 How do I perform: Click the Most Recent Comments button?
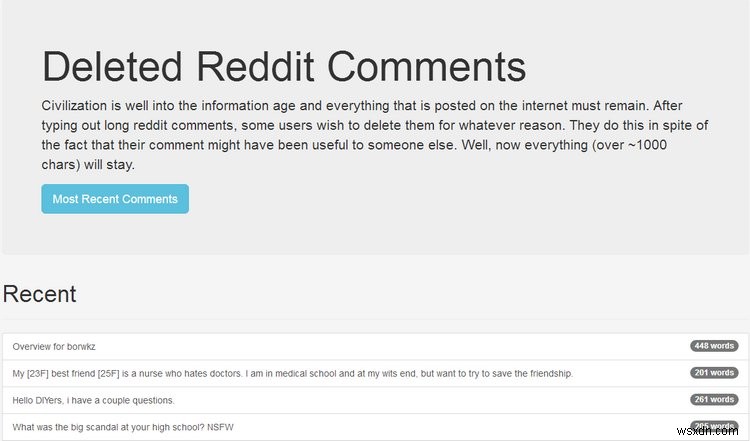pos(115,199)
